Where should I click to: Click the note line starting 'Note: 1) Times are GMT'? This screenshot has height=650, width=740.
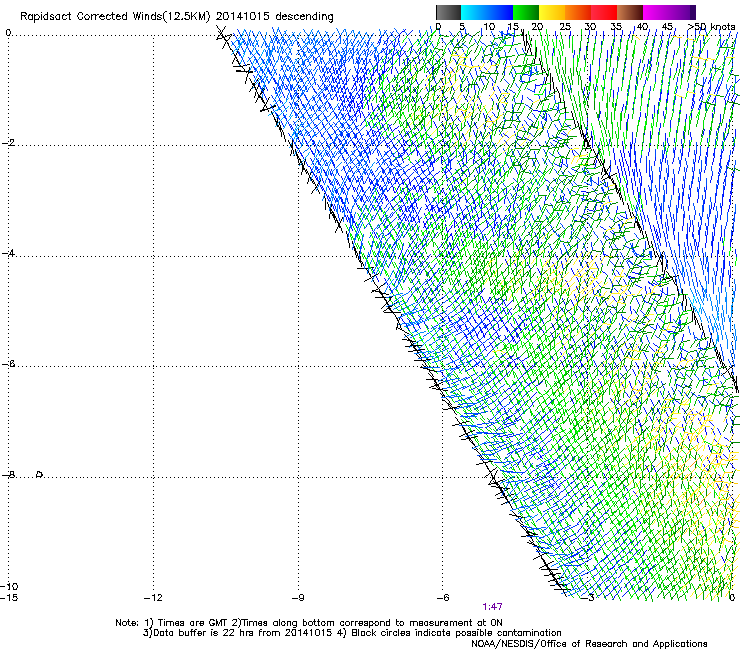(x=309, y=623)
